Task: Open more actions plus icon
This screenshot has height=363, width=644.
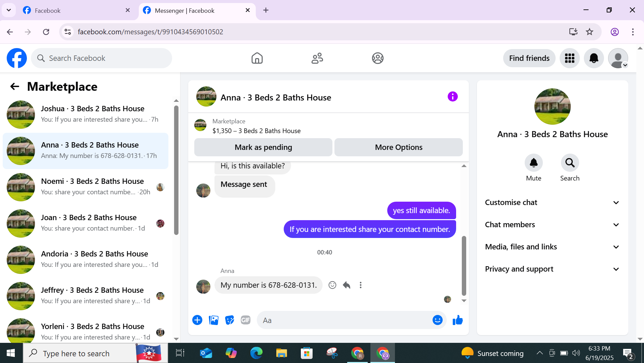Action: tap(197, 320)
